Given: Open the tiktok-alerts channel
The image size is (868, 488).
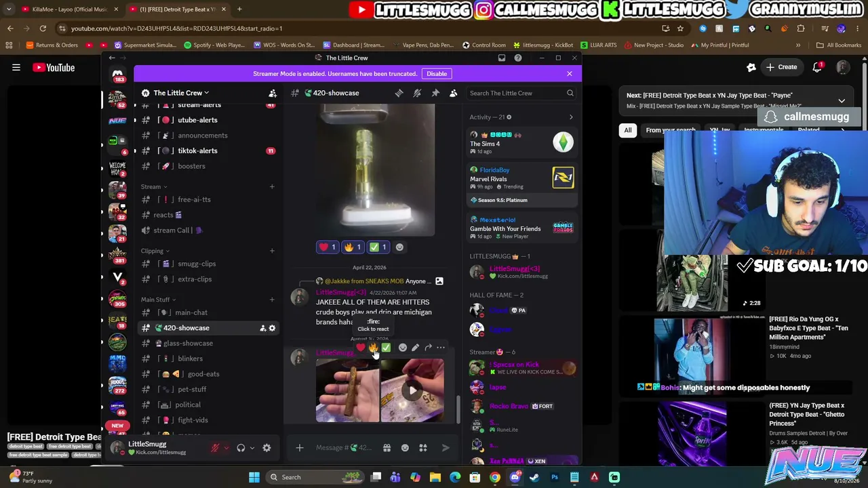Looking at the screenshot, I should click(207, 150).
